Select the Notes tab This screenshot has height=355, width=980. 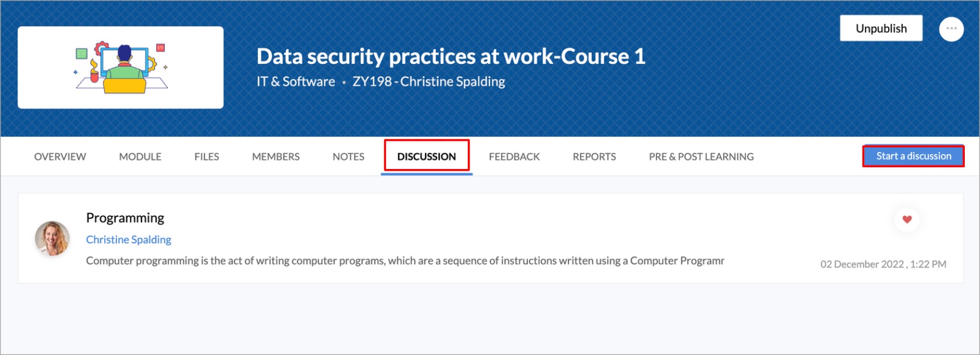[348, 157]
